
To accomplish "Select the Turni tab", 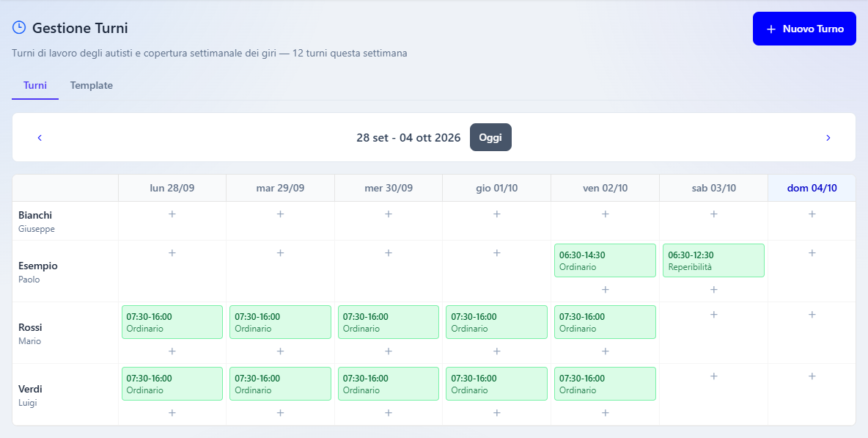I will pos(35,85).
